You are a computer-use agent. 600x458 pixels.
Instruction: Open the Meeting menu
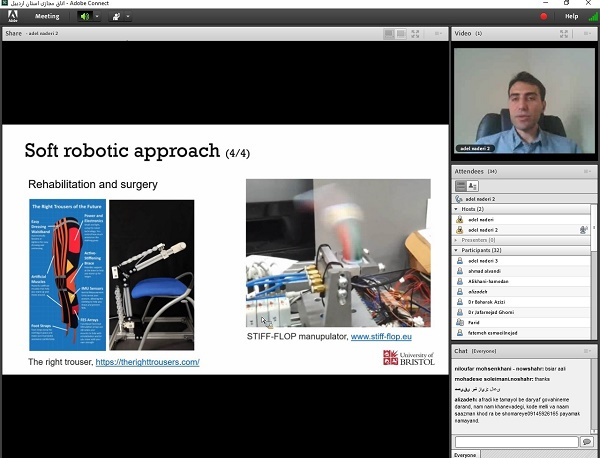point(47,16)
